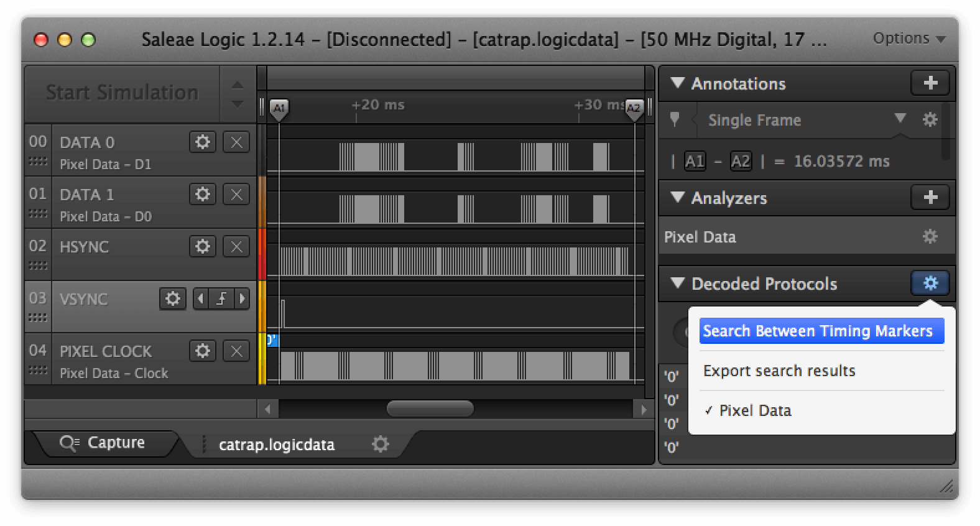Screen dimensions: 980x526
Task: Click the Start Simulation button
Action: click(x=122, y=93)
